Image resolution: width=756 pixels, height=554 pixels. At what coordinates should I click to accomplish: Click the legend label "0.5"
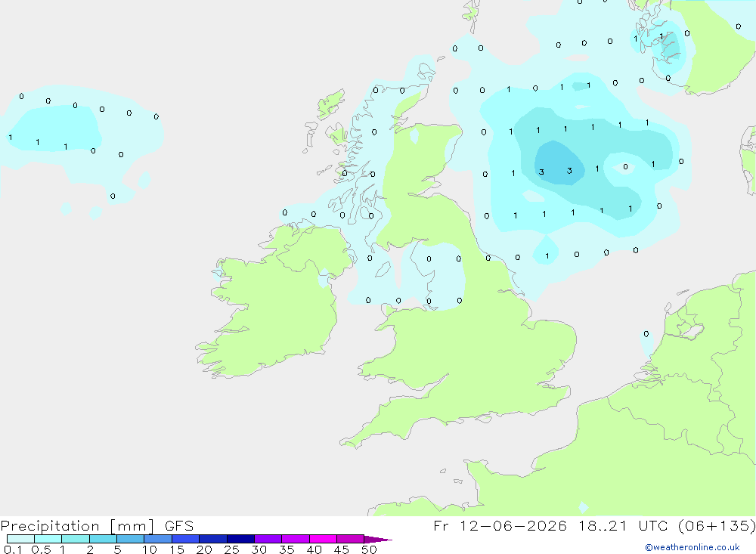[x=41, y=549]
